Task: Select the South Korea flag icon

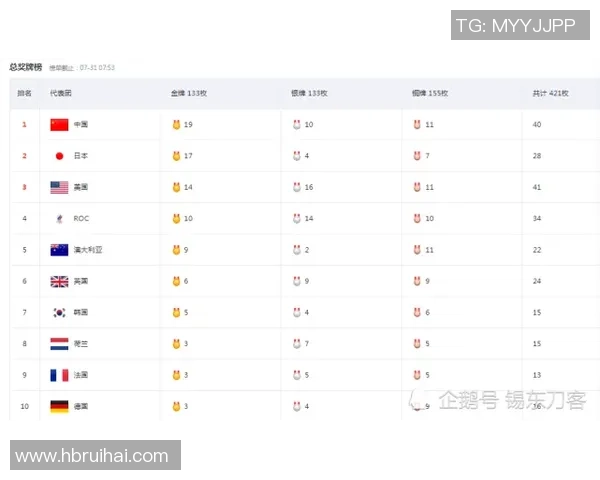Action: (x=59, y=312)
